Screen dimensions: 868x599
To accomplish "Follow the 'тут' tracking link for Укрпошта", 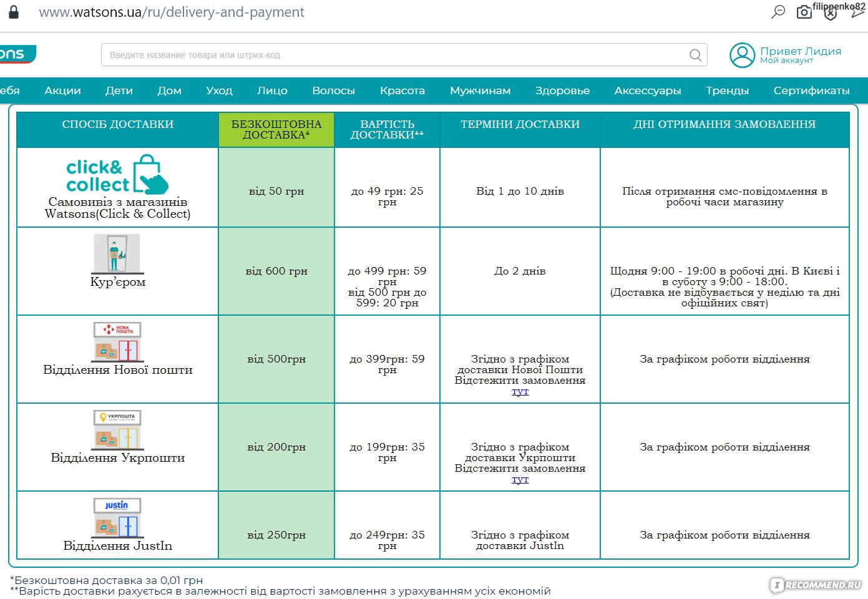I will [520, 479].
